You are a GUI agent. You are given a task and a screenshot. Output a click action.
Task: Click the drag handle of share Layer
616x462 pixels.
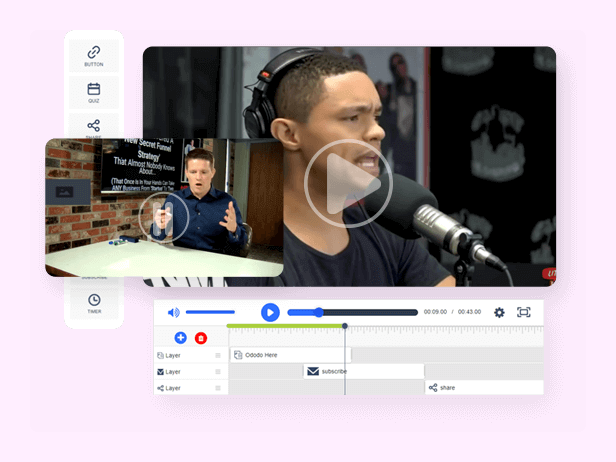[218, 388]
